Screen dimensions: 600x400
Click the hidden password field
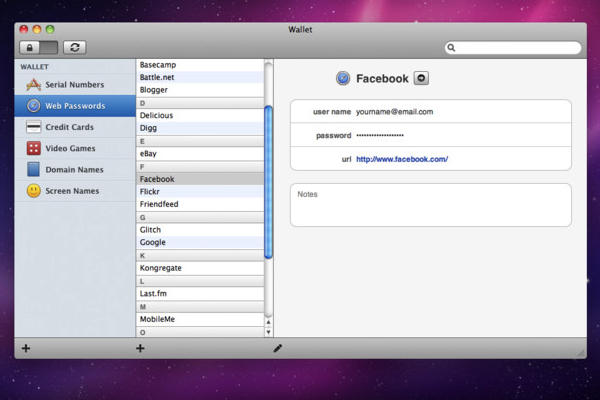tap(380, 135)
